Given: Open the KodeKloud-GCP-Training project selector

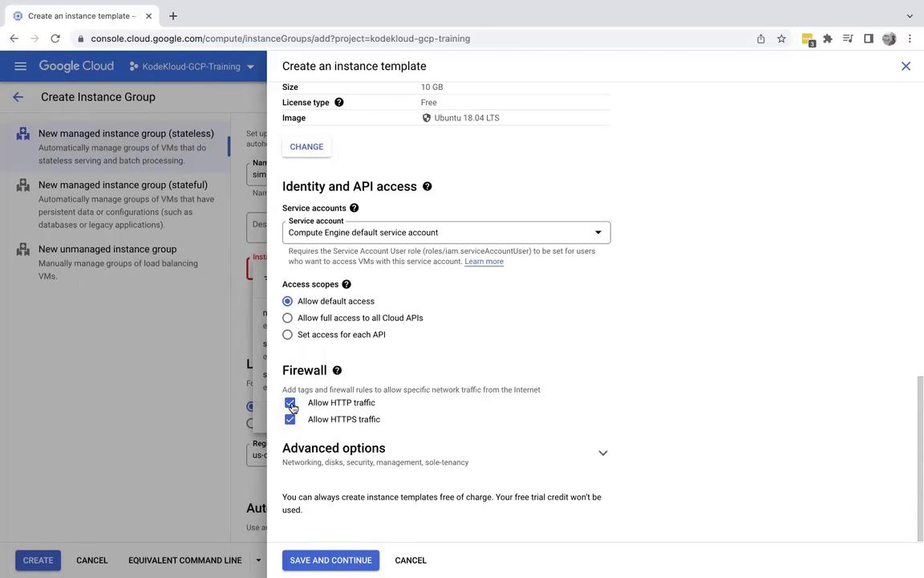Looking at the screenshot, I should click(x=192, y=67).
